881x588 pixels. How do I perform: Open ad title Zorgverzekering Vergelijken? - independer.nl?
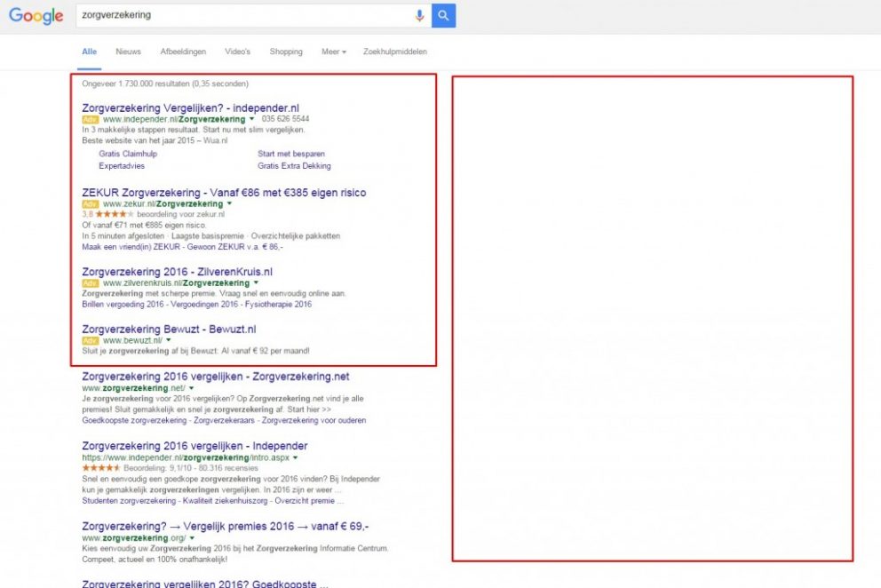click(x=190, y=108)
